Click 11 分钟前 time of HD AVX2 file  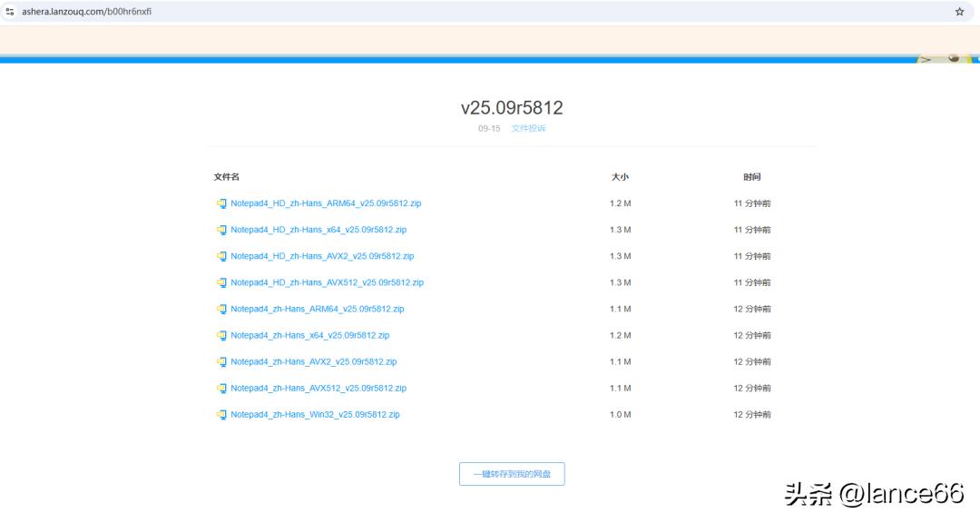point(752,256)
